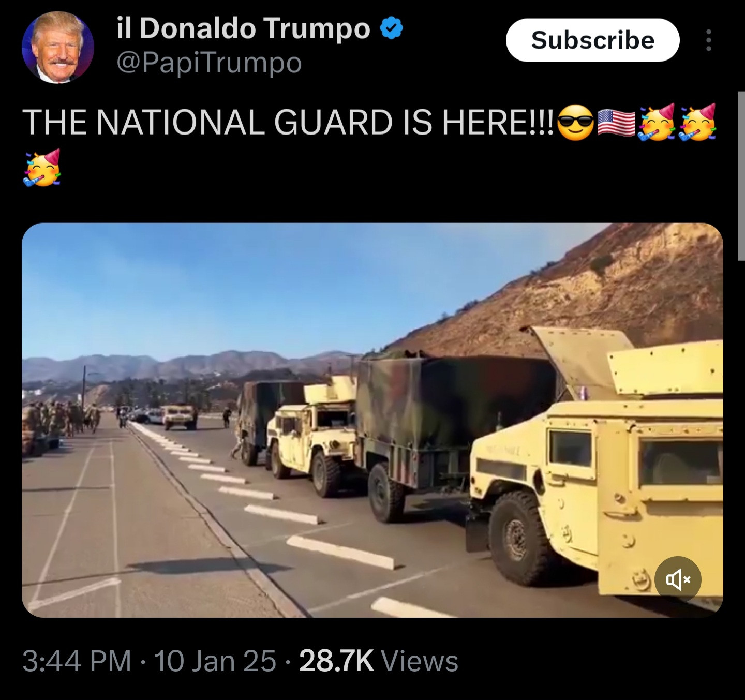
Task: View the 28.7K view count details
Action: click(x=336, y=661)
